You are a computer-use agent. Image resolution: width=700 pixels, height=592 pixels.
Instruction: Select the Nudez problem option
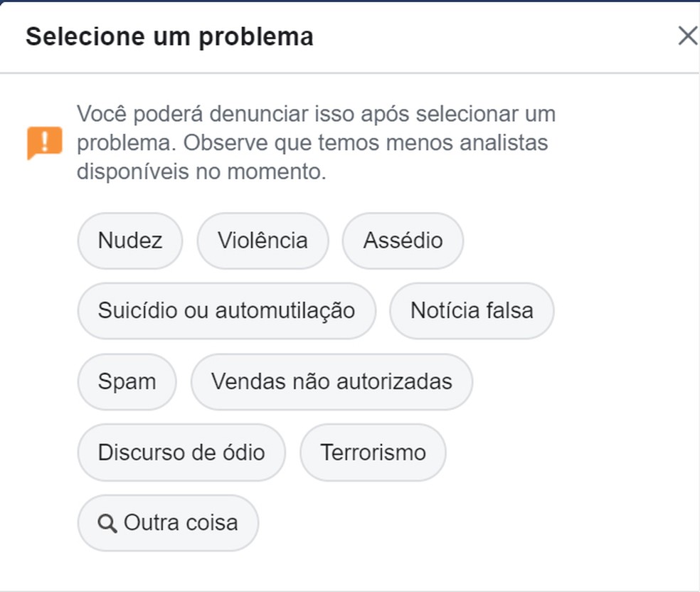coord(130,240)
